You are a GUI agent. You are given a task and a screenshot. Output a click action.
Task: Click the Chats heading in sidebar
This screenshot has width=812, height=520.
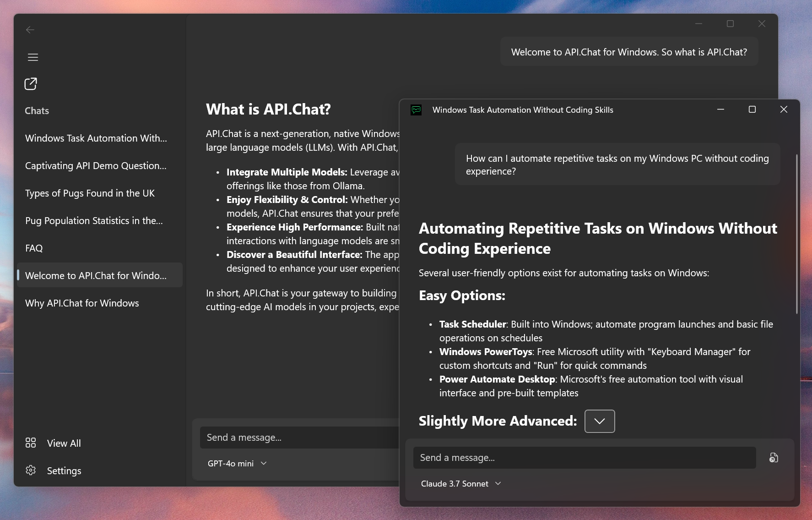tap(37, 110)
